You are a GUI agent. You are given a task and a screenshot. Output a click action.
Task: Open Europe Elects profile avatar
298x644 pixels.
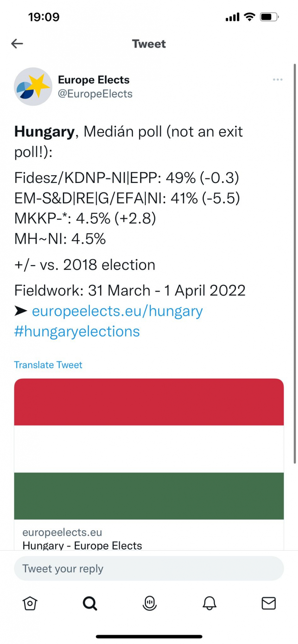coord(33,87)
